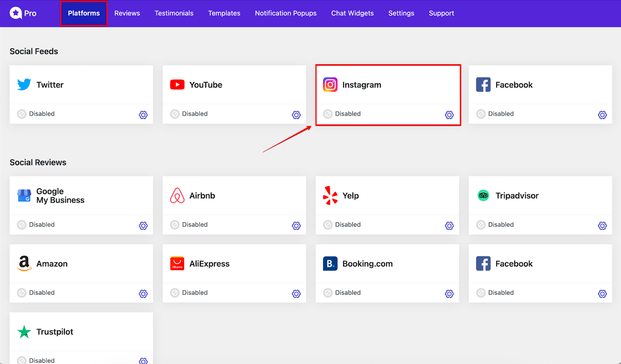The width and height of the screenshot is (621, 364).
Task: Open Airbnb settings gear
Action: pos(296,226)
